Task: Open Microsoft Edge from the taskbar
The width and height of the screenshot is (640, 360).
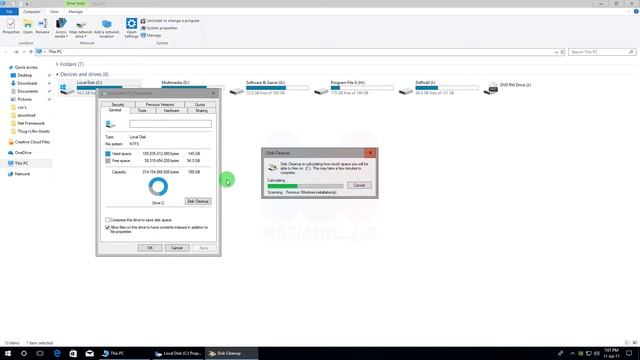Action: click(x=57, y=353)
